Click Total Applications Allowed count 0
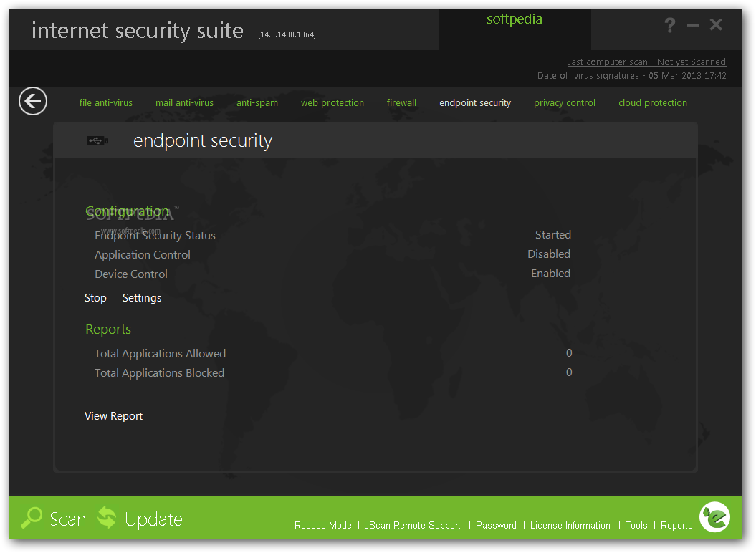The image size is (756, 553). pos(569,353)
